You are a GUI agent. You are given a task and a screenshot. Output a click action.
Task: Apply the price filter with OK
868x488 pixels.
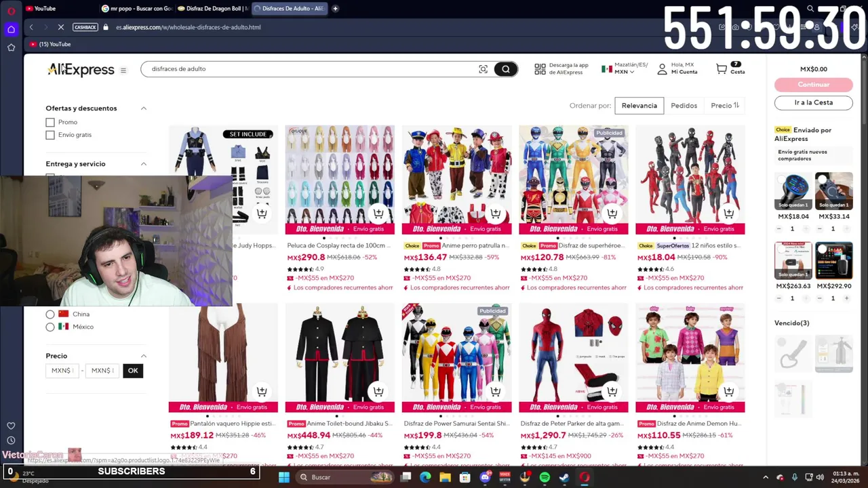tap(133, 371)
